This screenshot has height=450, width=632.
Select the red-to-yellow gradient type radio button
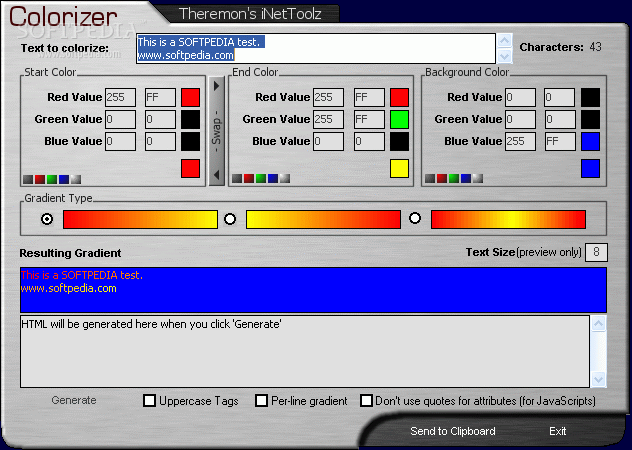[47, 219]
